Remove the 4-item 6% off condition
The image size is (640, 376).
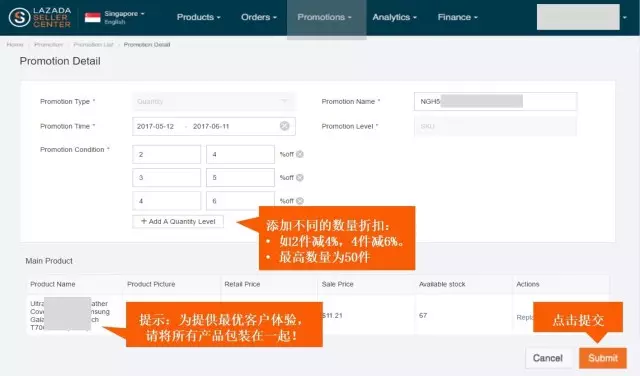(300, 201)
